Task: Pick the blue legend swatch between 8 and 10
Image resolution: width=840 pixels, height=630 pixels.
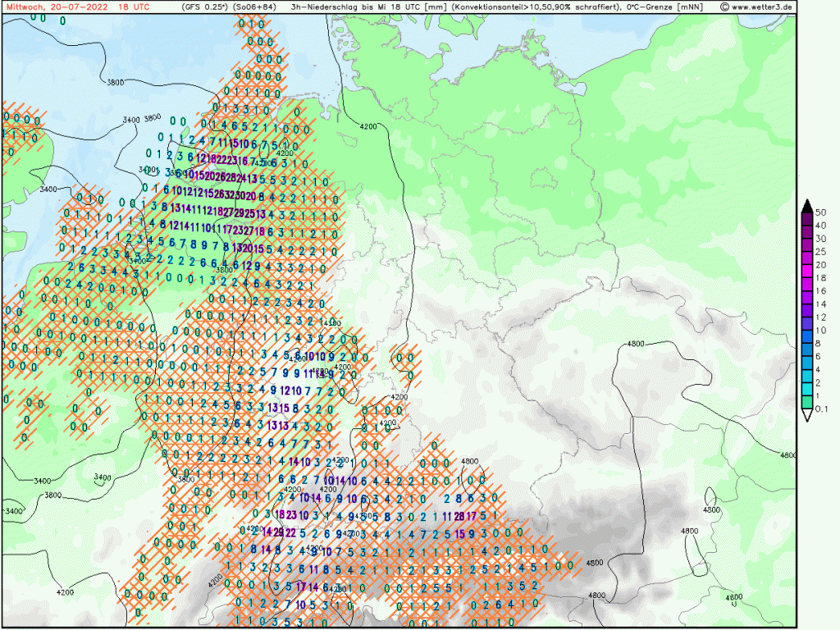Action: click(807, 336)
